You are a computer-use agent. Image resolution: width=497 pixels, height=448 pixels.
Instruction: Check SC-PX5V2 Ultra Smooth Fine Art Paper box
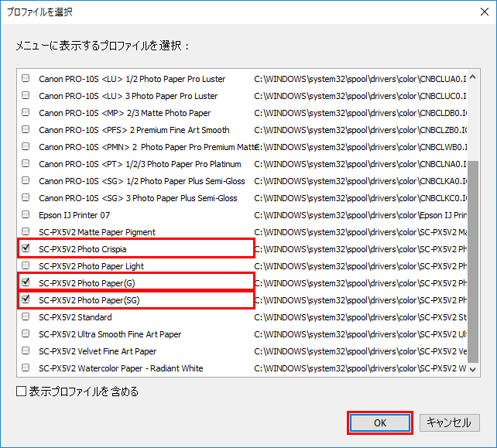(26, 333)
